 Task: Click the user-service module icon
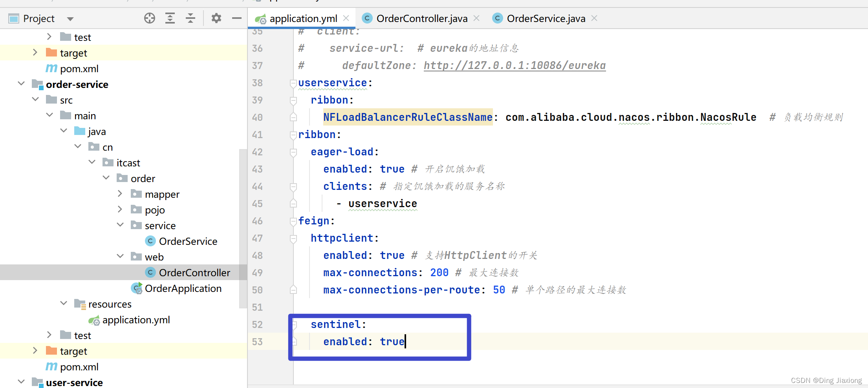coord(37,383)
